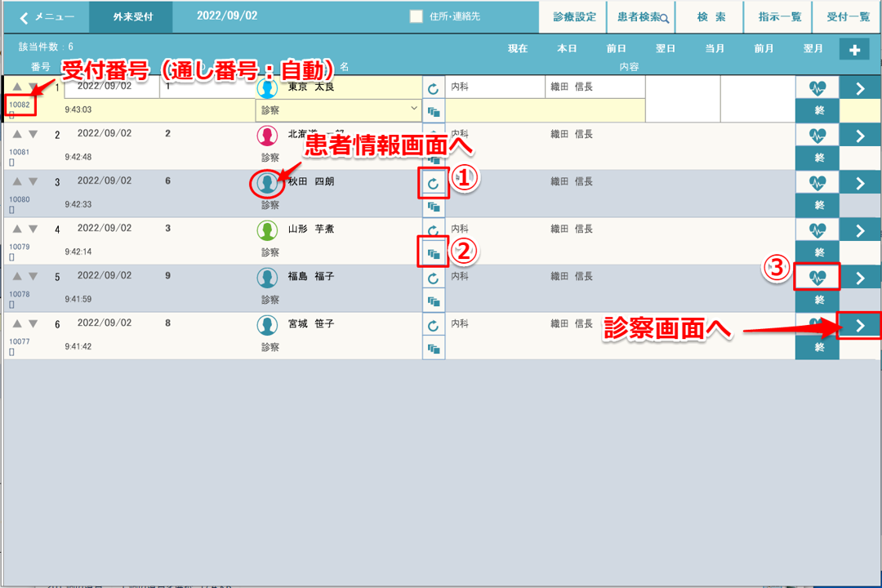
Task: Filter by 本日
Action: [x=567, y=49]
